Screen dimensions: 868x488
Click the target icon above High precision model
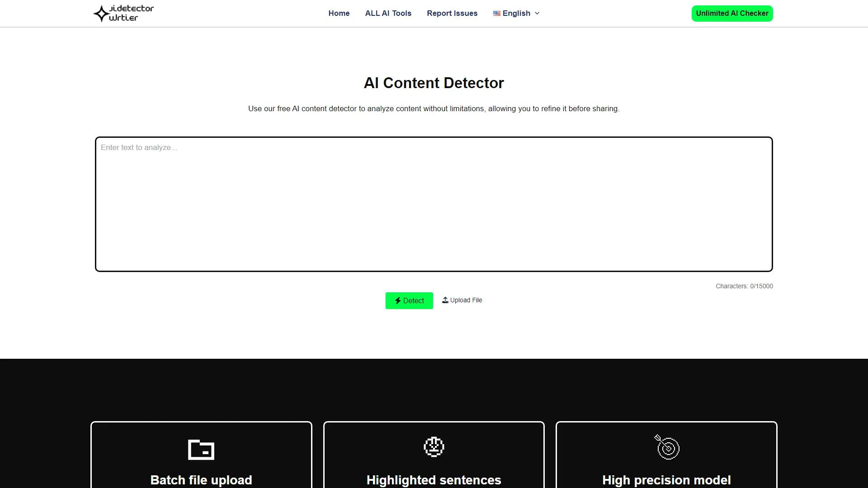click(666, 447)
